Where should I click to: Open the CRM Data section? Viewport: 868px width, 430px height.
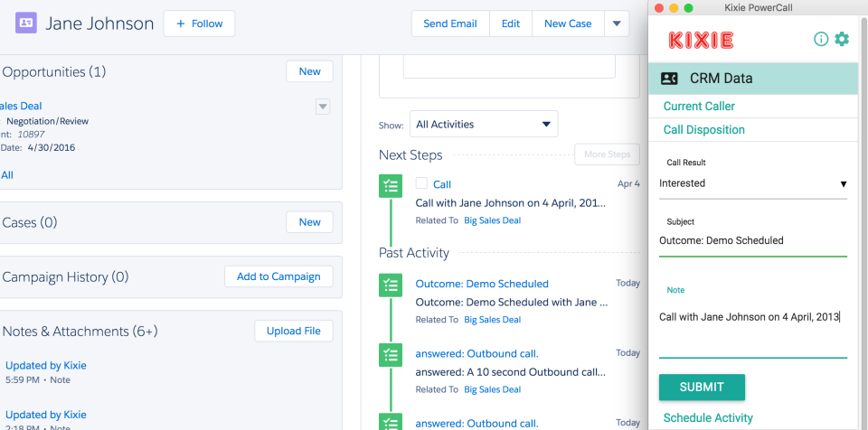[x=753, y=79]
